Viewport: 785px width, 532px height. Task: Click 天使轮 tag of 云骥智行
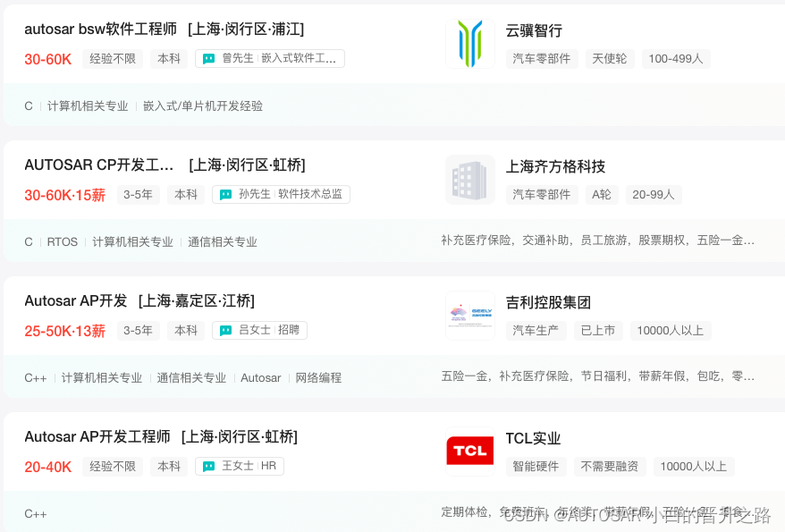[609, 58]
